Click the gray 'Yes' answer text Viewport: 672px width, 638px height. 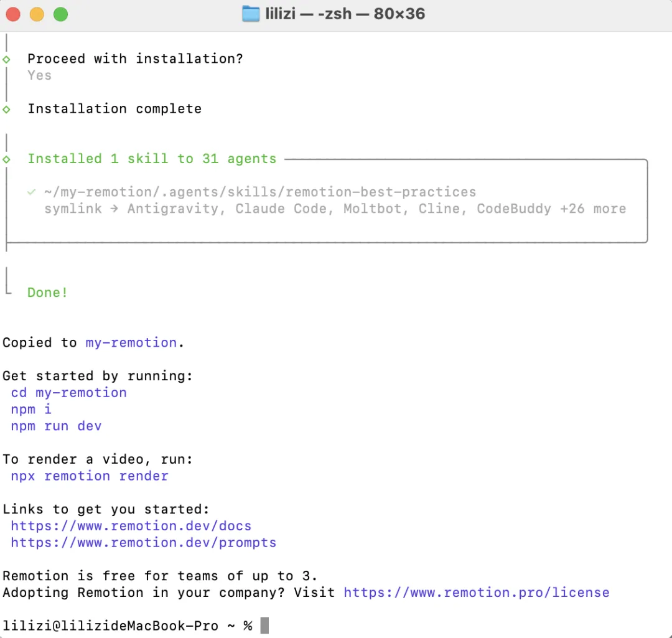(x=39, y=75)
